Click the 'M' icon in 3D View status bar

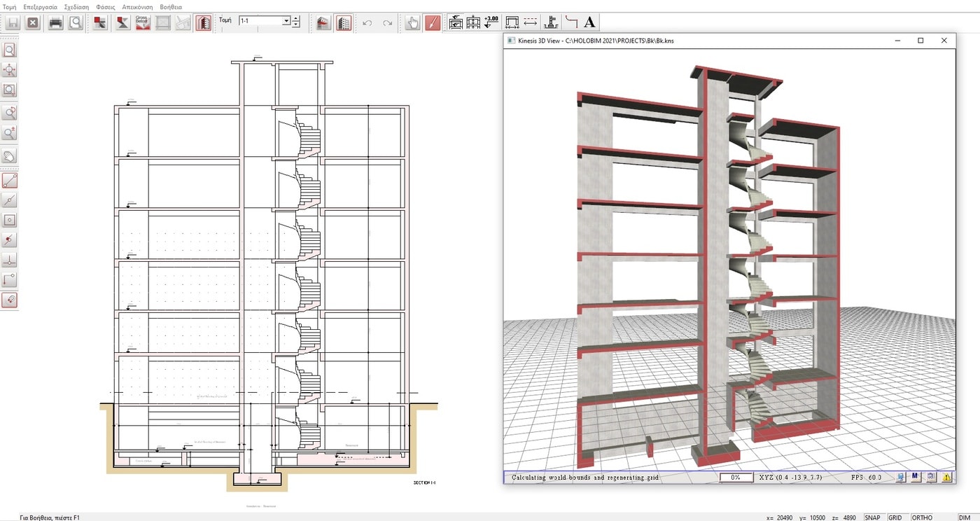click(915, 477)
